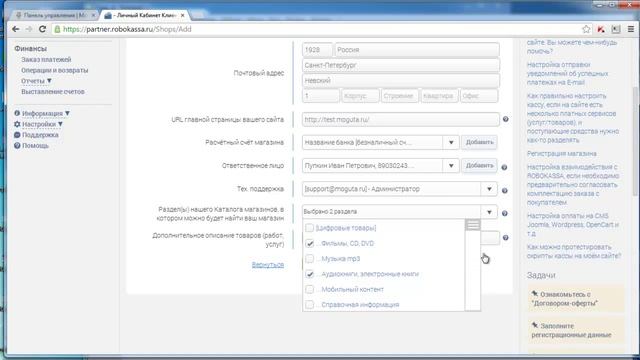Click the Помощь question icon in sidebar

(x=17, y=145)
